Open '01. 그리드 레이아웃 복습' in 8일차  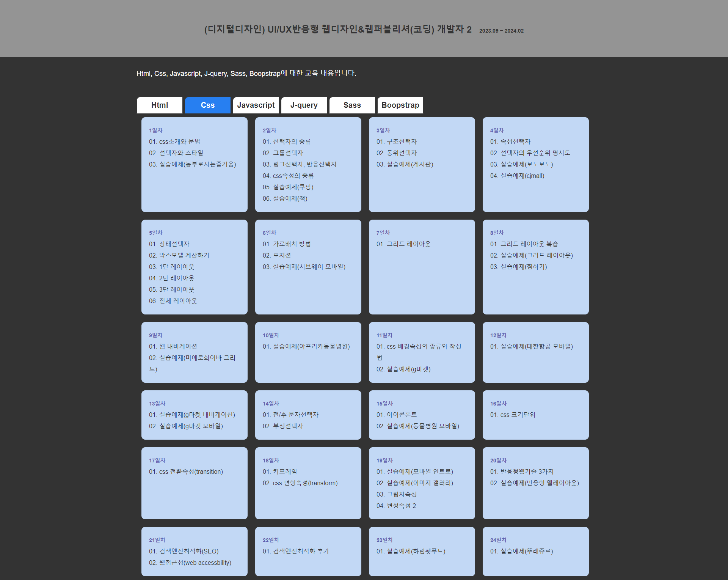click(x=524, y=244)
